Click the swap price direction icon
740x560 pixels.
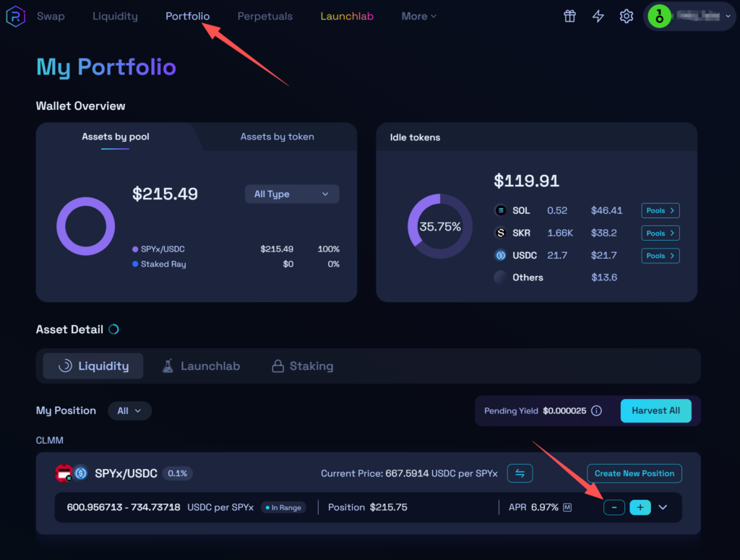pyautogui.click(x=520, y=473)
